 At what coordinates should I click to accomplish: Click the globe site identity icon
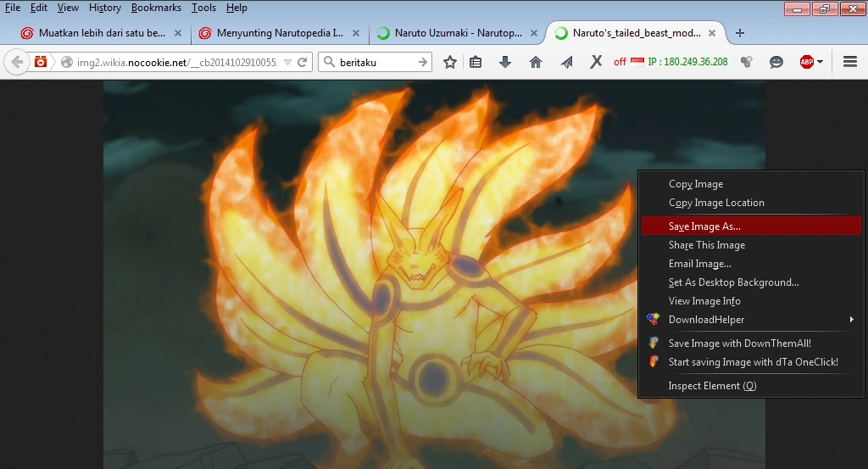67,62
